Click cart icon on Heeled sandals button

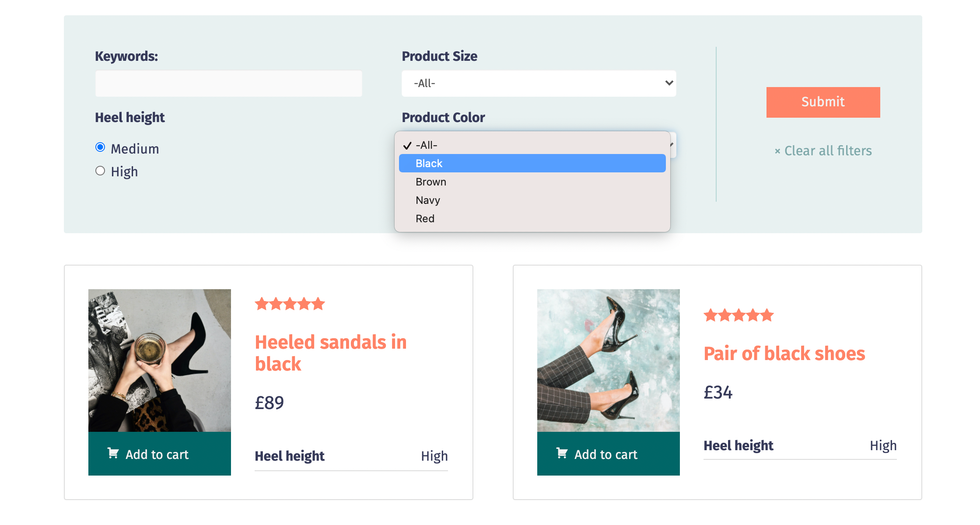[x=113, y=453]
